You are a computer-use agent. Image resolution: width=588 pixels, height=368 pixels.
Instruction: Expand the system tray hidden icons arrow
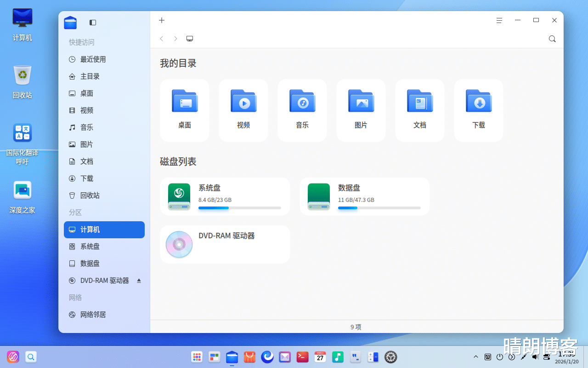pyautogui.click(x=476, y=357)
